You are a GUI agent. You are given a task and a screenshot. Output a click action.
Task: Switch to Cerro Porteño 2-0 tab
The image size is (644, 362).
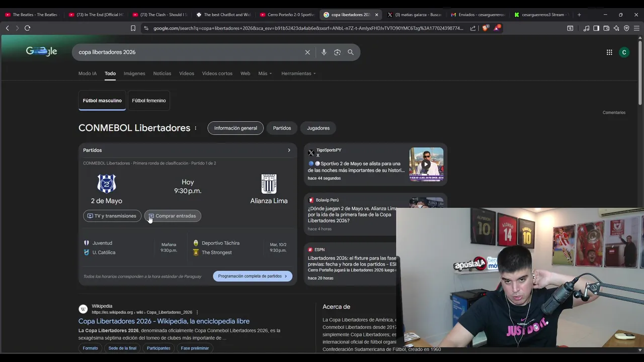[x=287, y=15]
